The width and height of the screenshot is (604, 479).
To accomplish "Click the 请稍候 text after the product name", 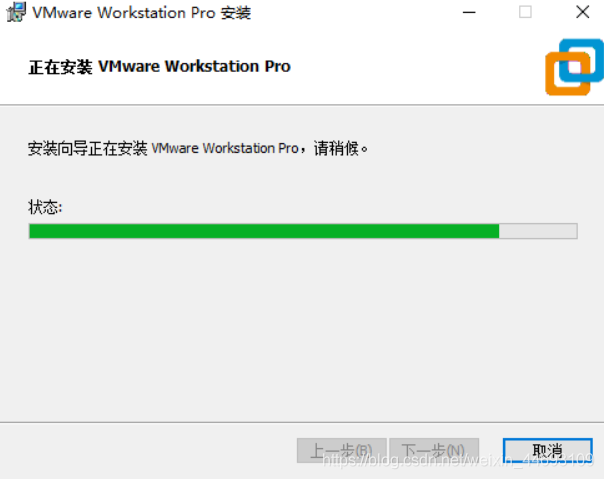I will [336, 148].
